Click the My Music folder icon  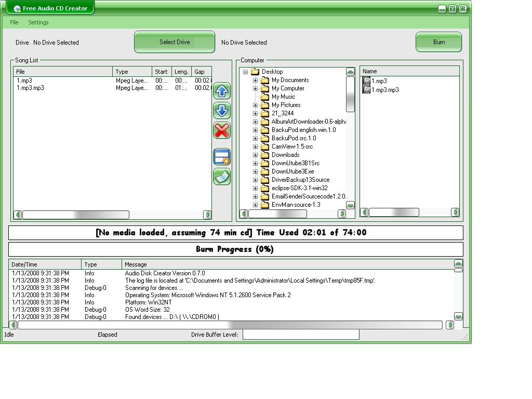tap(265, 97)
